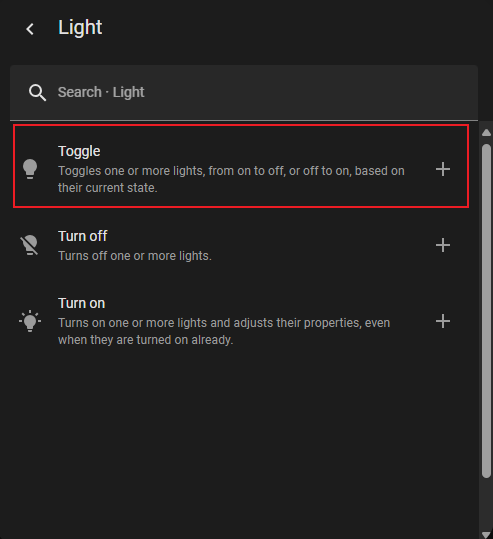Add the Turn off action with plus

(x=443, y=245)
